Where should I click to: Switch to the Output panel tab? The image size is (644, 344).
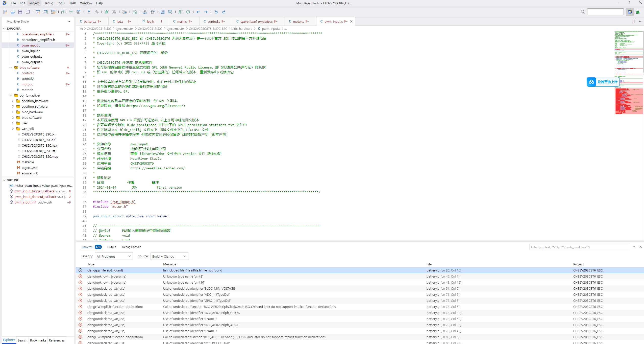coord(112,247)
